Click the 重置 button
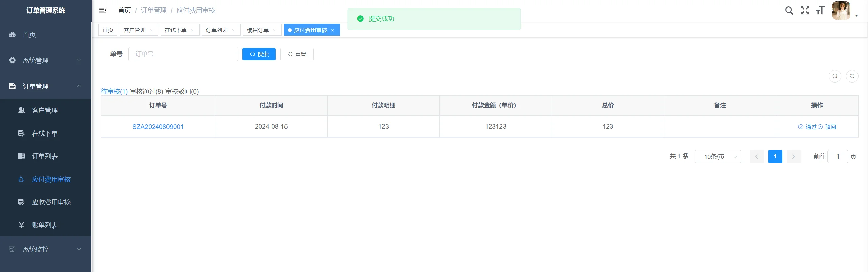The height and width of the screenshot is (272, 868). click(x=297, y=54)
